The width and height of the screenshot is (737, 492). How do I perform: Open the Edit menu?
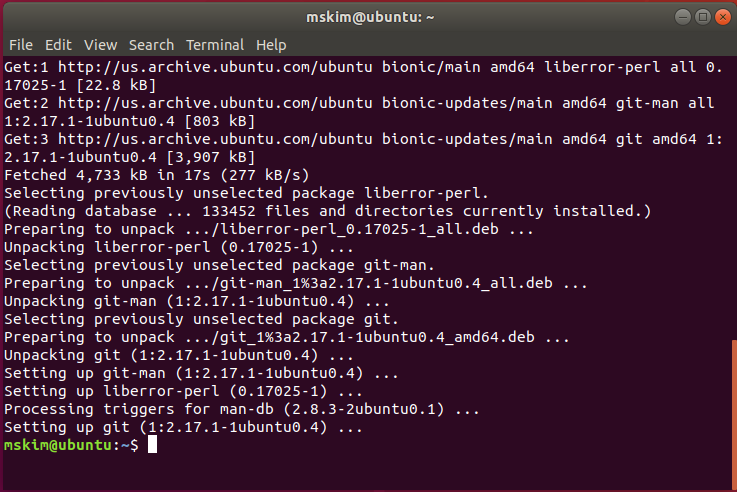(58, 45)
